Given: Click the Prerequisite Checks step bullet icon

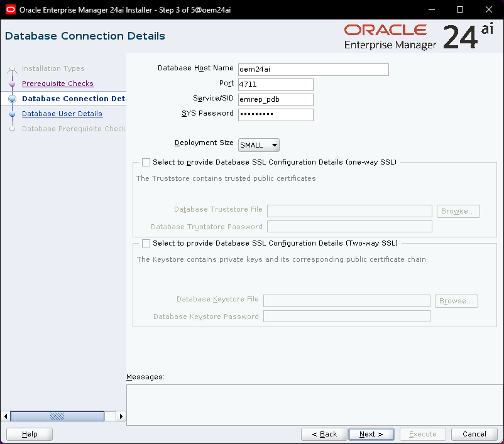Looking at the screenshot, I should (x=12, y=84).
